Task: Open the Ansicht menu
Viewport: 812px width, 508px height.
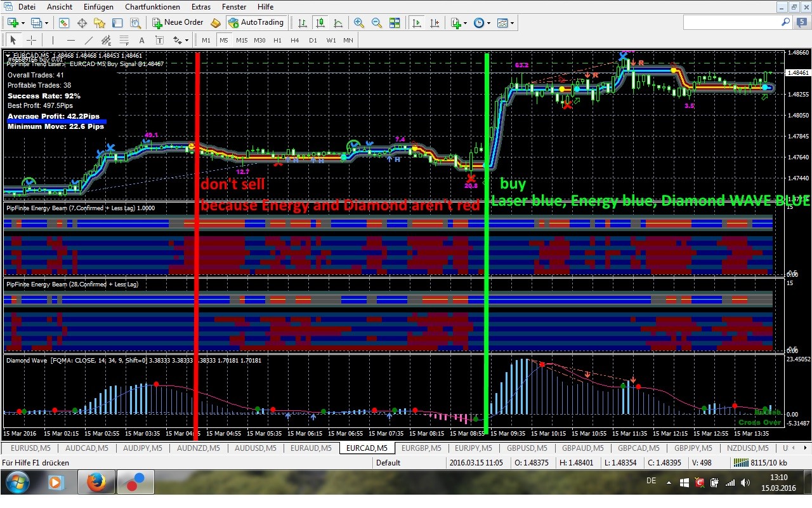Action: pos(60,7)
